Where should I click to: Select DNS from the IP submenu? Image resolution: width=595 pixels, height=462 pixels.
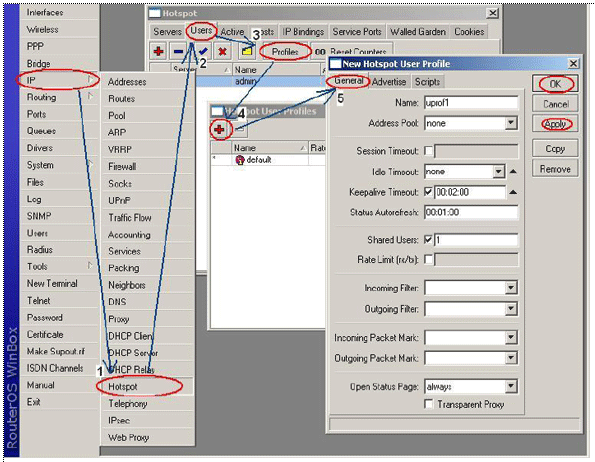point(147,302)
